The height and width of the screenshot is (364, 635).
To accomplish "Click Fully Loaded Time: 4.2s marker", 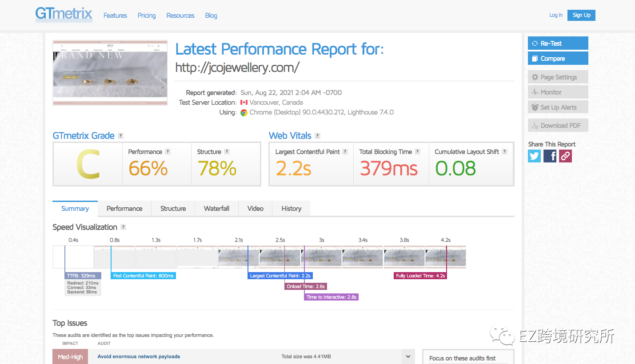I will 420,276.
